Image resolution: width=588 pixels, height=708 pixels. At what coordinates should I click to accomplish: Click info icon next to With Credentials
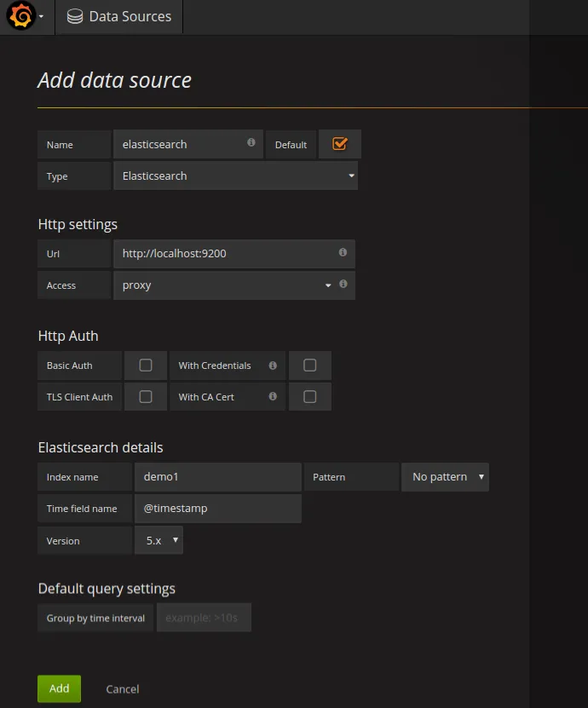[273, 366]
